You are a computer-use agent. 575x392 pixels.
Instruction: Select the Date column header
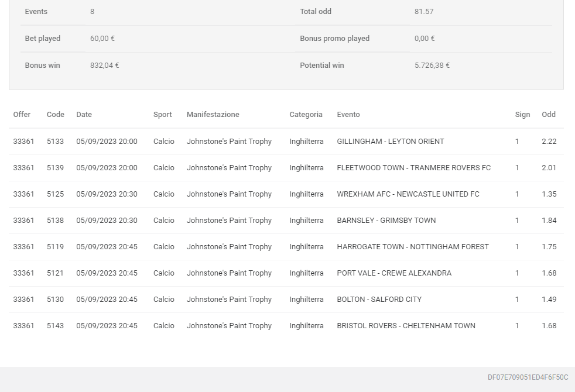tap(84, 115)
